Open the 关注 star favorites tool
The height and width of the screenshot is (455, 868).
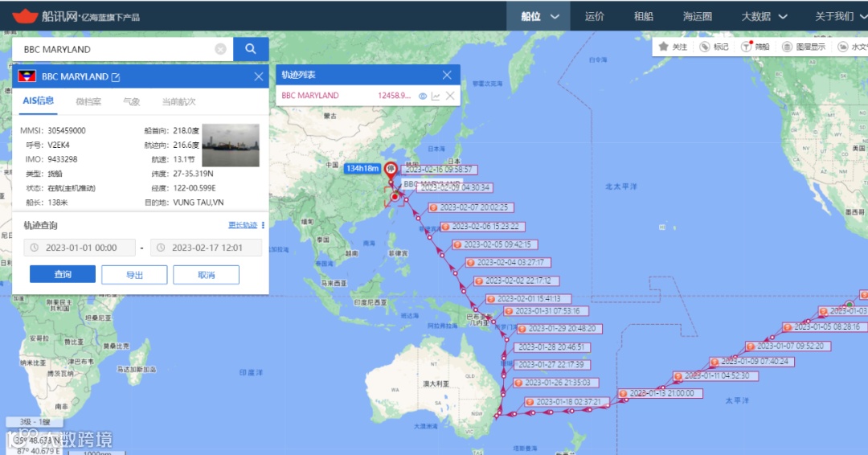[x=673, y=47]
